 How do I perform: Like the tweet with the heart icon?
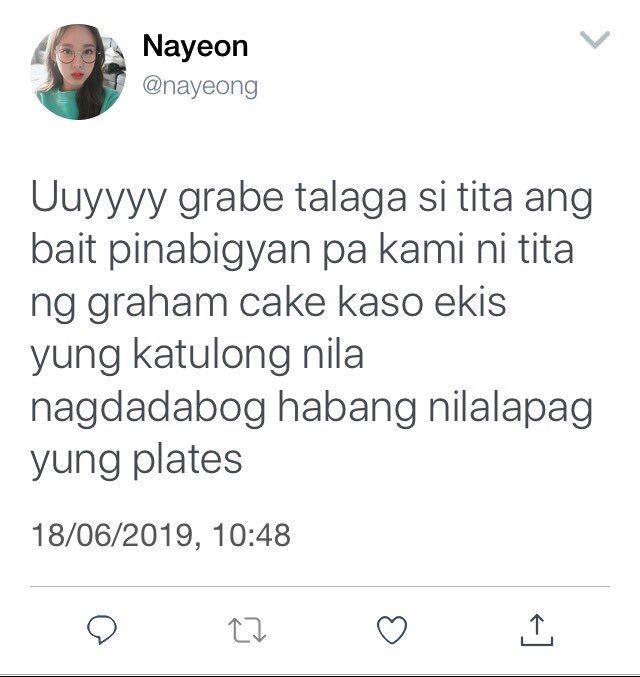[392, 630]
